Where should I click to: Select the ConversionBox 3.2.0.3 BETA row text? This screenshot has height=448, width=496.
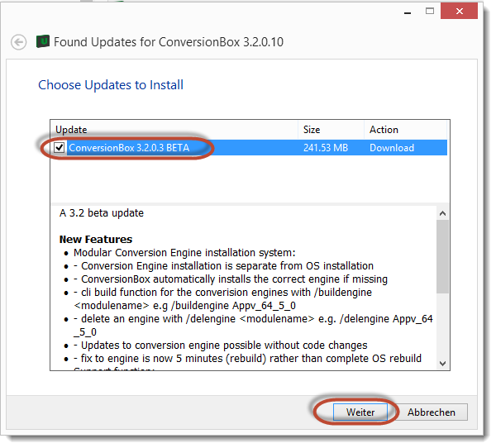129,148
